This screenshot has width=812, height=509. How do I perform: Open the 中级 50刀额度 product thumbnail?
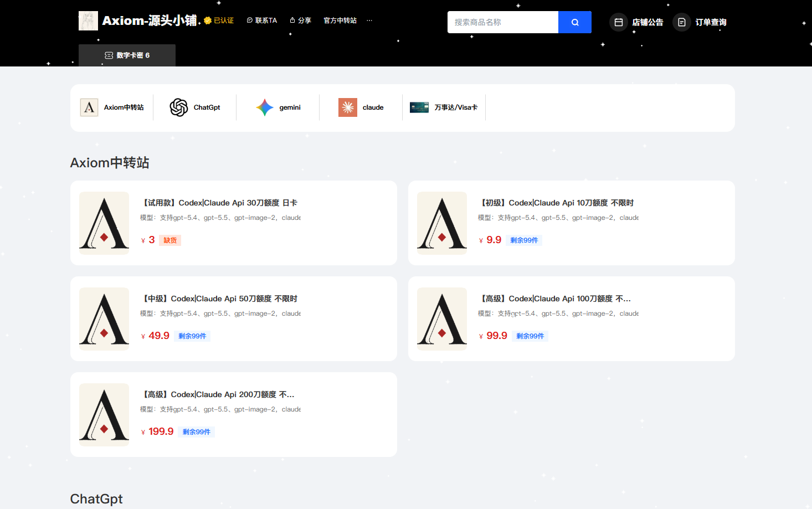(104, 319)
